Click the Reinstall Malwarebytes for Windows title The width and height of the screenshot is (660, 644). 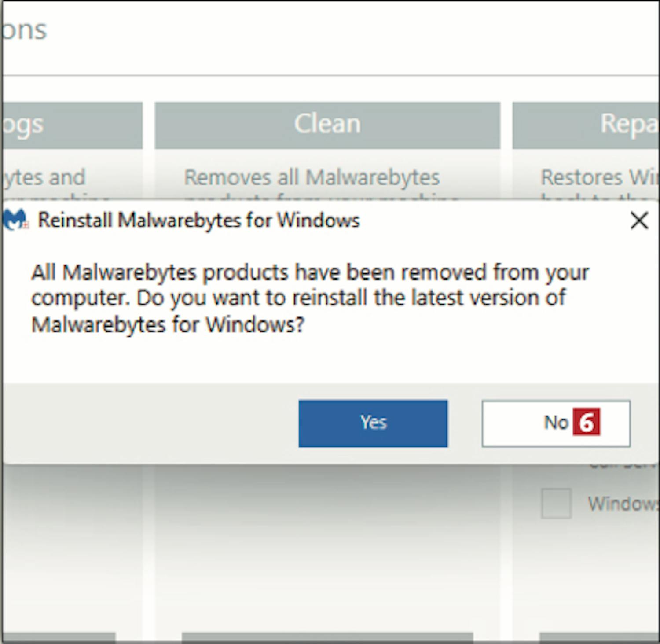click(199, 221)
